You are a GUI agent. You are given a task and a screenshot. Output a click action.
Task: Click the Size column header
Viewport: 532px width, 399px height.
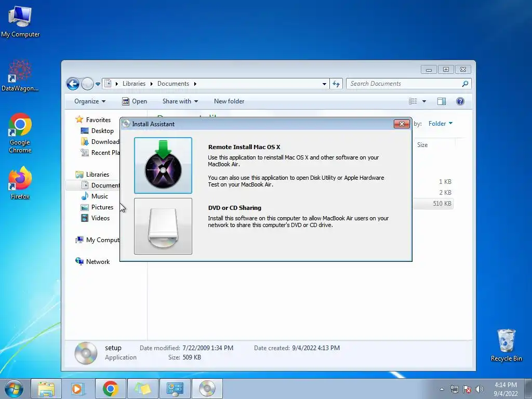(x=422, y=145)
